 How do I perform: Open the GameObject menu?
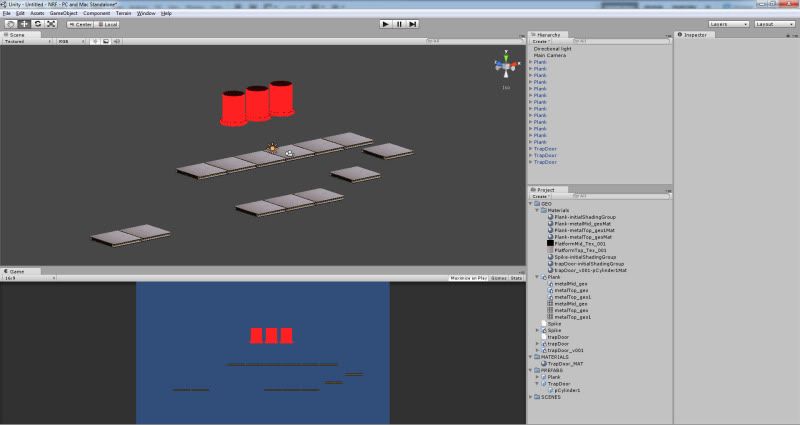[x=63, y=13]
